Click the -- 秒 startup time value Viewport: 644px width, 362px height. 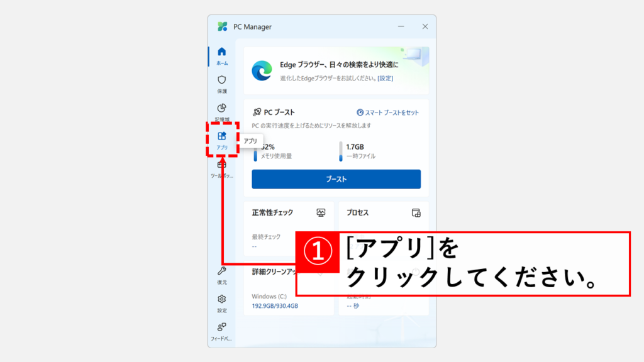click(x=353, y=306)
